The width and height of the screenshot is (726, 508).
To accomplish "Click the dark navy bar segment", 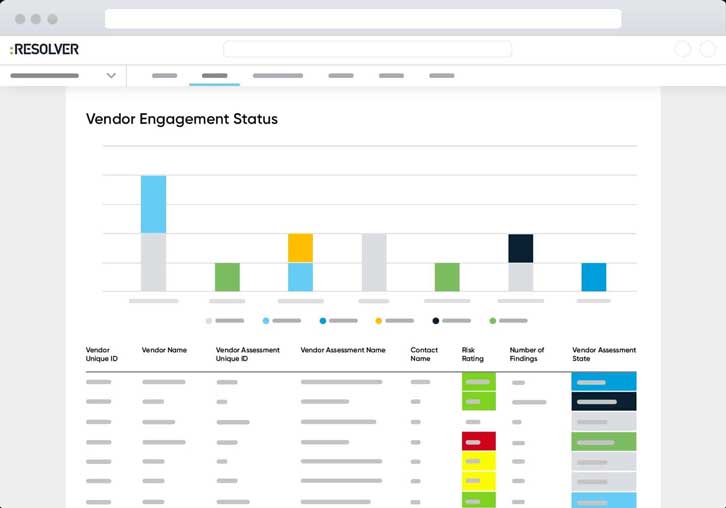I will click(520, 249).
